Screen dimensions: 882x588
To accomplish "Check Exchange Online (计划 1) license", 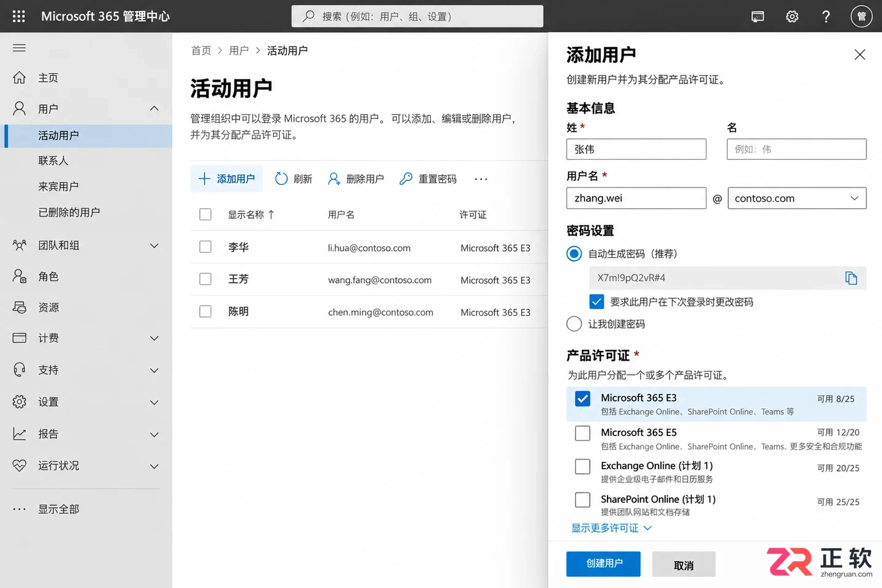I will tap(582, 467).
